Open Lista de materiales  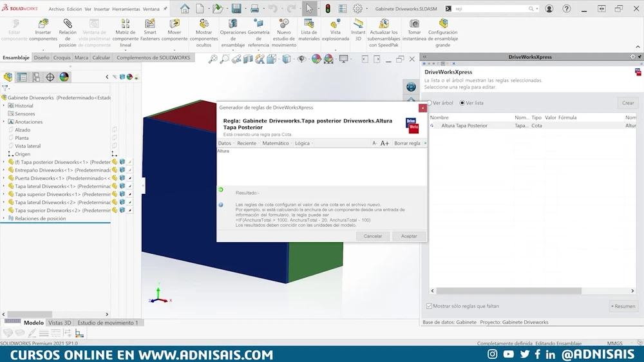[309, 30]
